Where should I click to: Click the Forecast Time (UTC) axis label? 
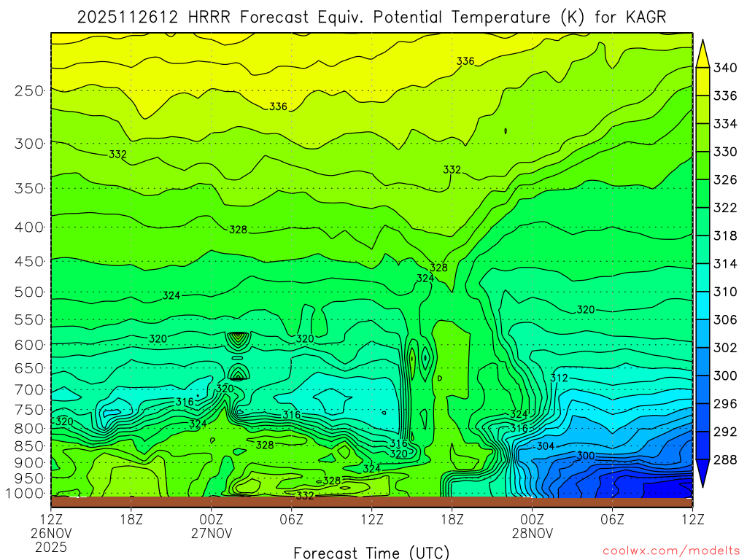pyautogui.click(x=371, y=553)
